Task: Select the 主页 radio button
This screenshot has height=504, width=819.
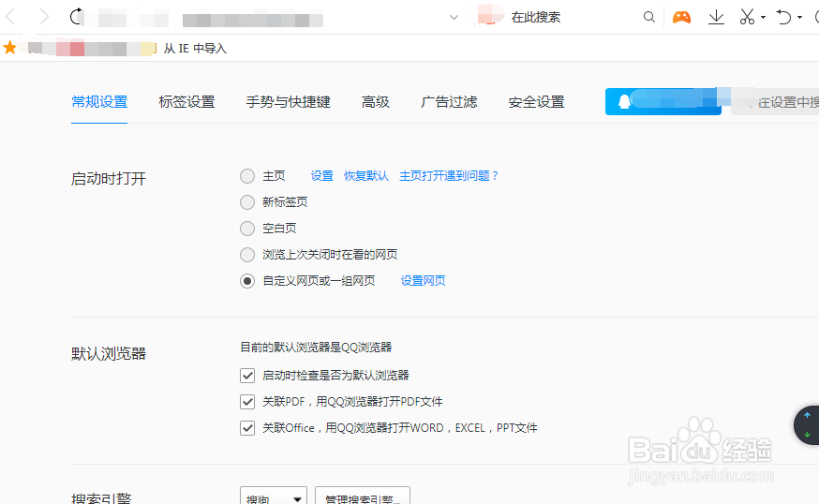Action: point(247,176)
